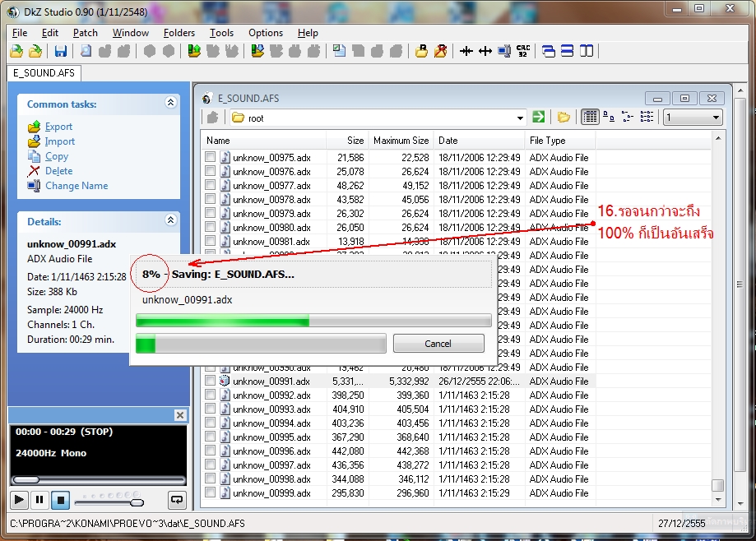Select the tree-style view icon

click(628, 117)
